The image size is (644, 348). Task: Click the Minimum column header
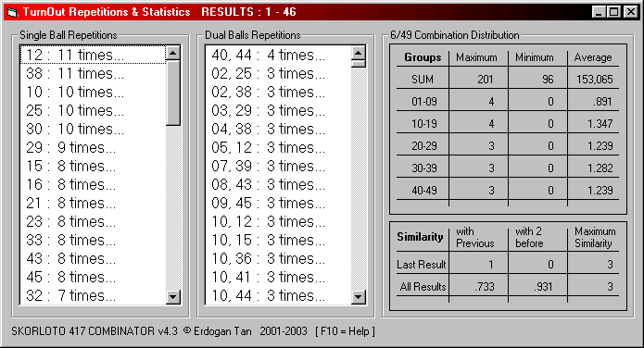tap(535, 57)
